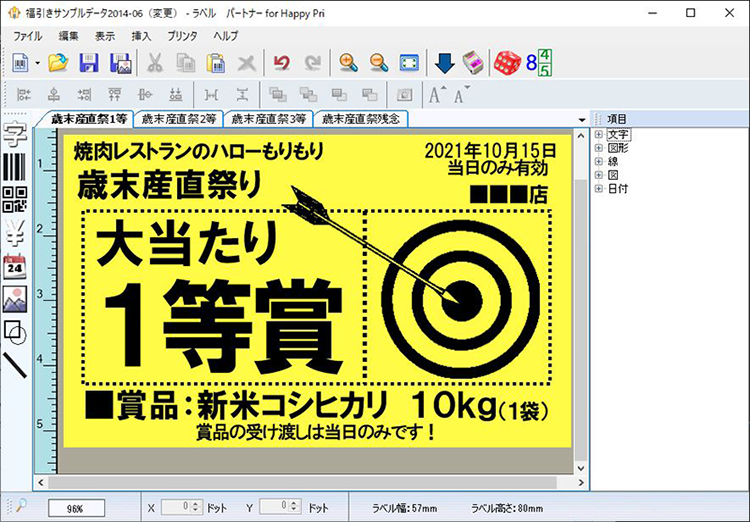Select the diagonal line drawing tool
Viewport: 750px width, 522px height.
pyautogui.click(x=15, y=365)
